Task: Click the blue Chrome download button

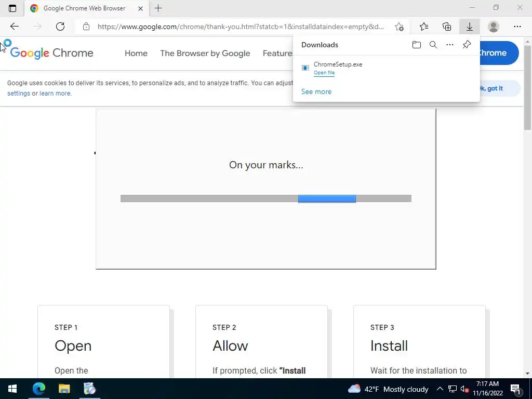Action: pyautogui.click(x=499, y=53)
